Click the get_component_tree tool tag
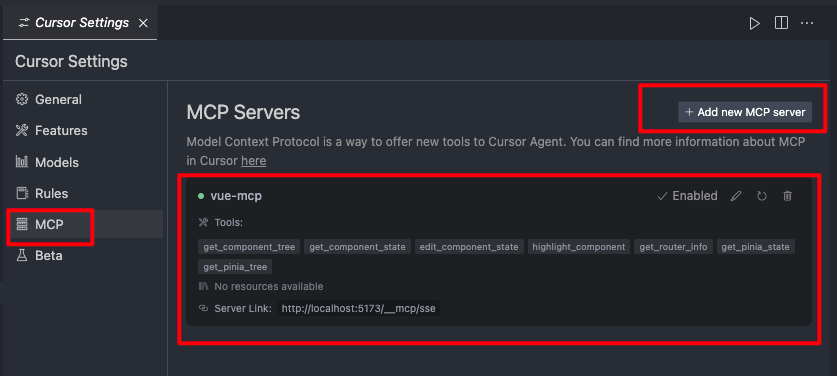This screenshot has width=837, height=376. tap(249, 247)
